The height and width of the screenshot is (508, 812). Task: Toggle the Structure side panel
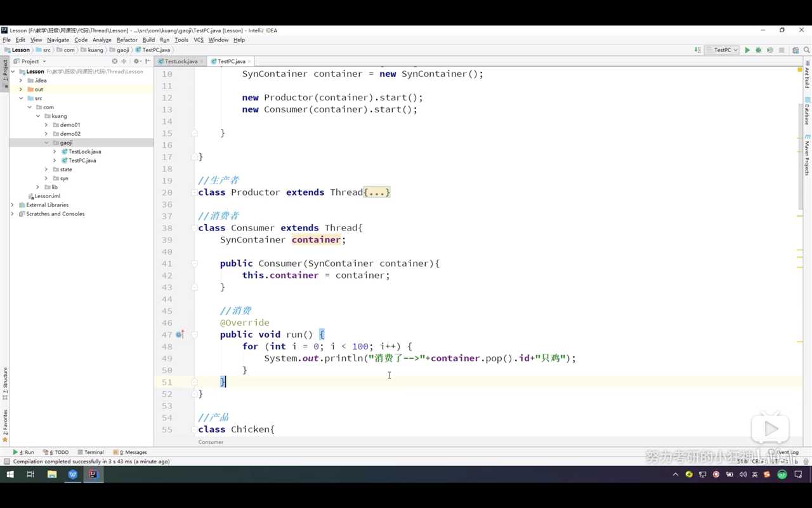click(x=5, y=384)
